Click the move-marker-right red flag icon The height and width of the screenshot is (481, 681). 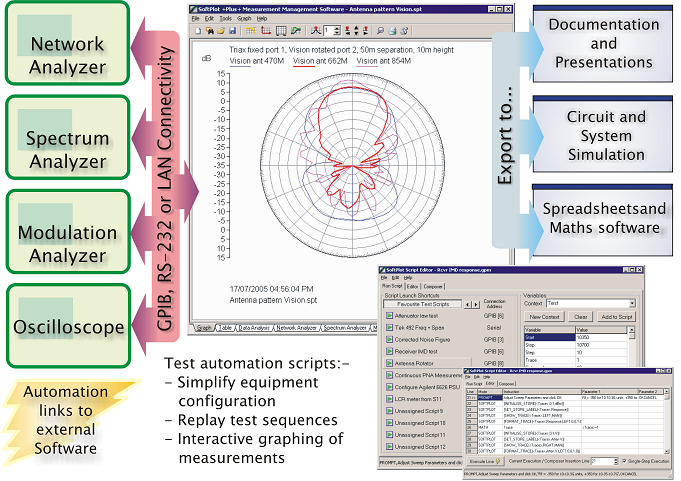pyautogui.click(x=365, y=31)
